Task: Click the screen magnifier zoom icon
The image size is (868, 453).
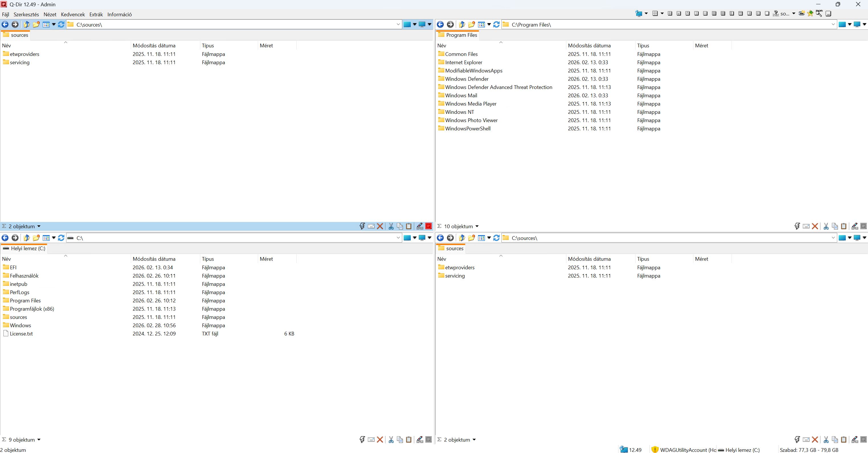Action: (x=819, y=13)
